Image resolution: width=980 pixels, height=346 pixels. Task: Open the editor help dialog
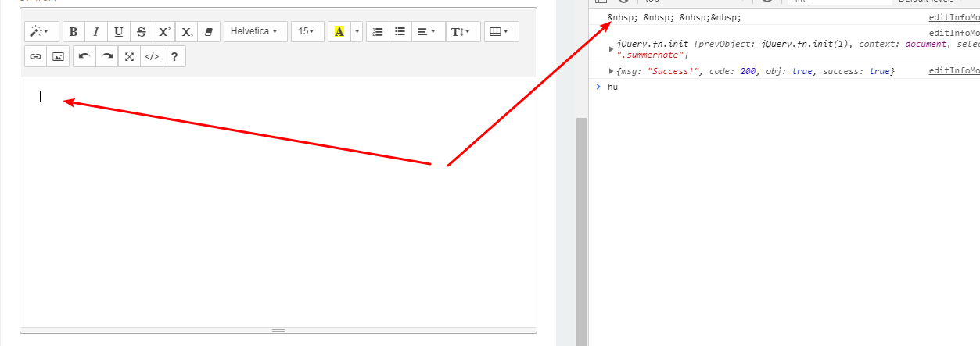click(x=174, y=56)
